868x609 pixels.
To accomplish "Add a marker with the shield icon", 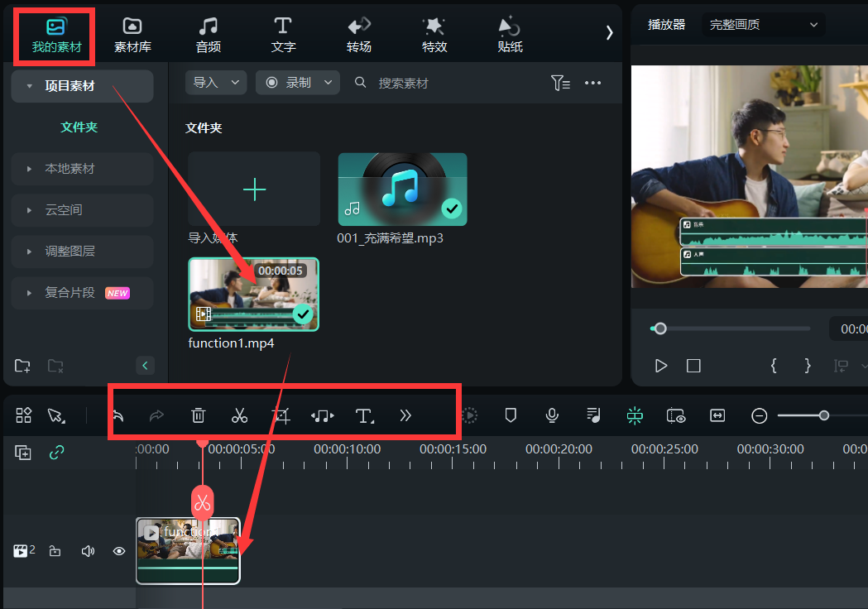I will pyautogui.click(x=511, y=415).
